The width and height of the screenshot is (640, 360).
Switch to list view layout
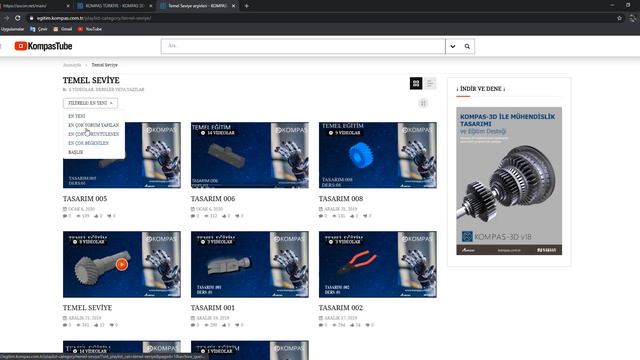coord(430,83)
